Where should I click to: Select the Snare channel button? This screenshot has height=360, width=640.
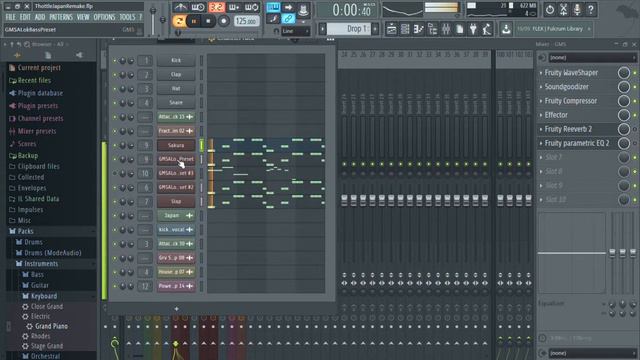(176, 102)
